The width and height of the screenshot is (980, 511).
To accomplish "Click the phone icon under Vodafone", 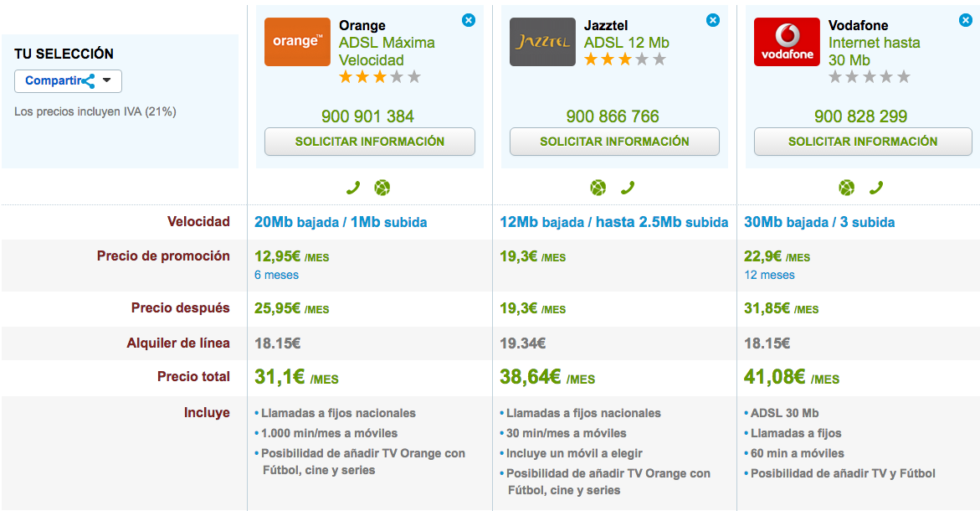I will [x=875, y=188].
